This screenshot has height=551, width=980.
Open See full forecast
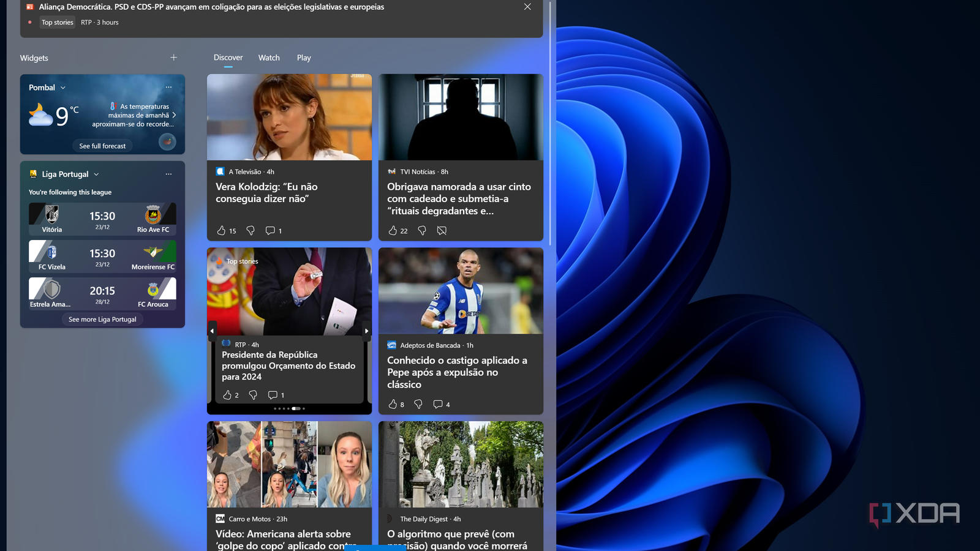tap(102, 146)
